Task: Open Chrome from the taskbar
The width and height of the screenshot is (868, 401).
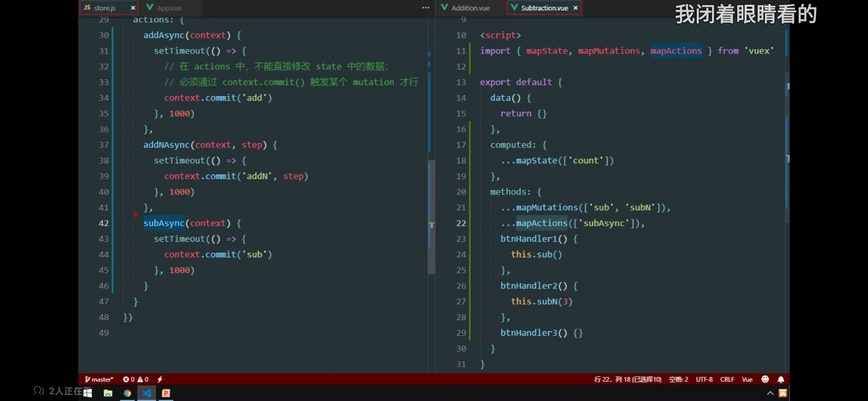Action: (x=127, y=393)
